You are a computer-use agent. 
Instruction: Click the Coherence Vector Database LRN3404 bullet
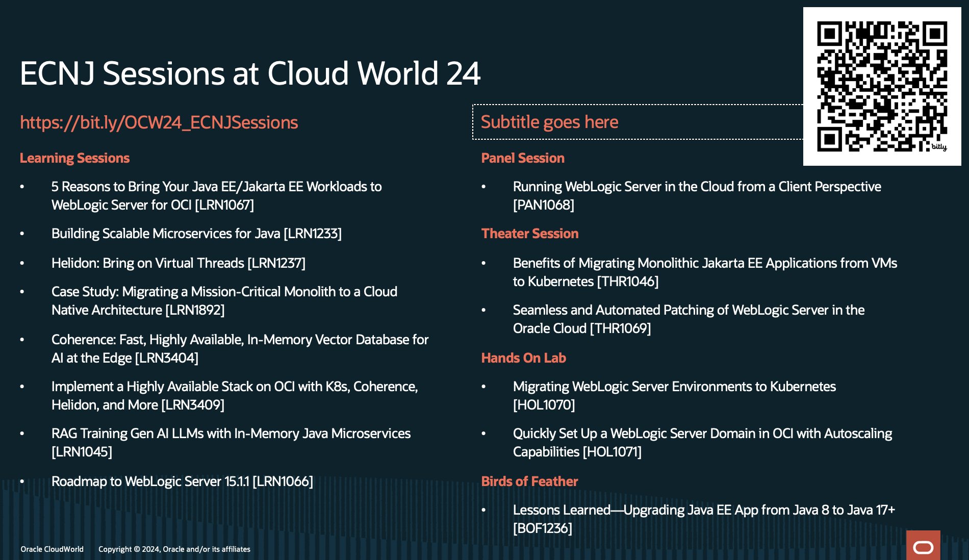240,349
